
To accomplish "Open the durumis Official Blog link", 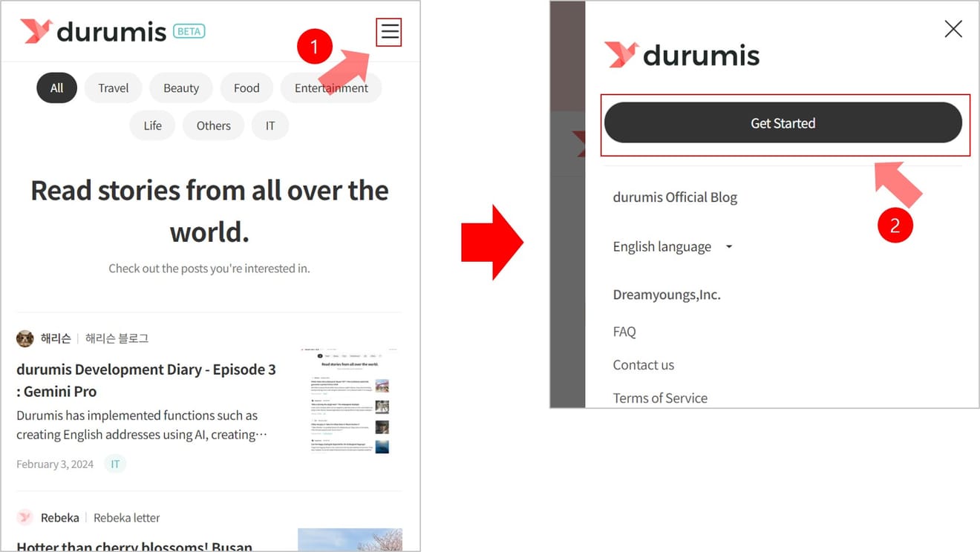I will [675, 197].
